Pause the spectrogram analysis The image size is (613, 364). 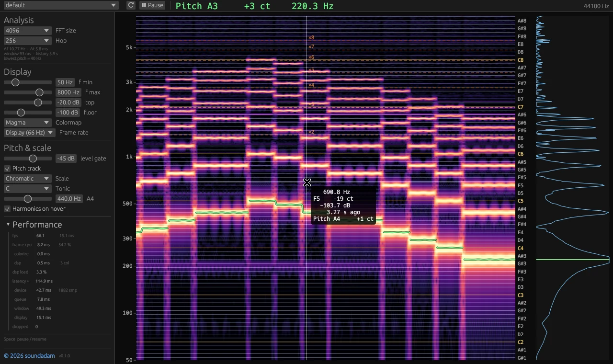[152, 5]
